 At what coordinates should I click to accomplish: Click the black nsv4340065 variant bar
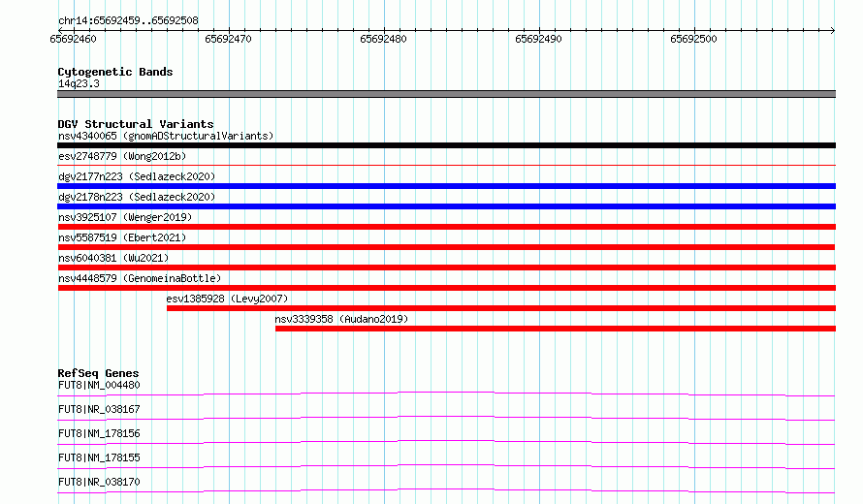click(x=446, y=145)
